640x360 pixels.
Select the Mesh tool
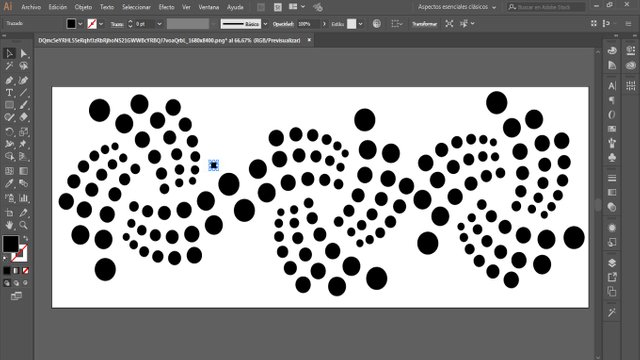9,171
